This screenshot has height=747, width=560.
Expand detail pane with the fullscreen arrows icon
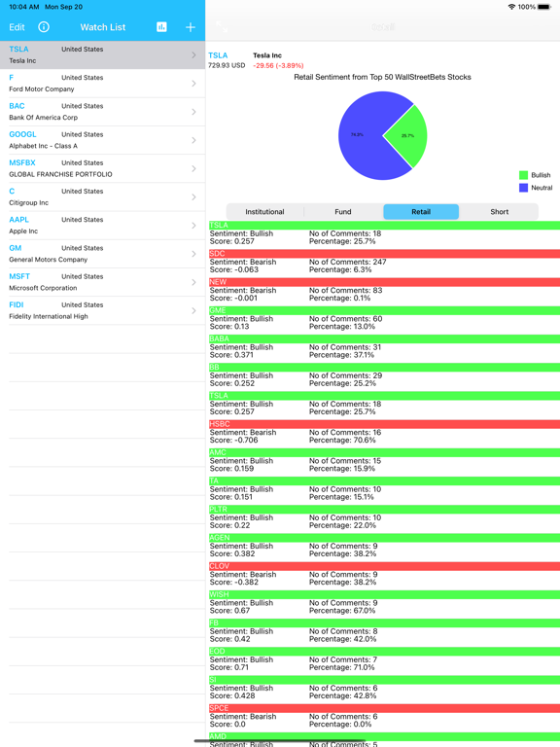222,26
